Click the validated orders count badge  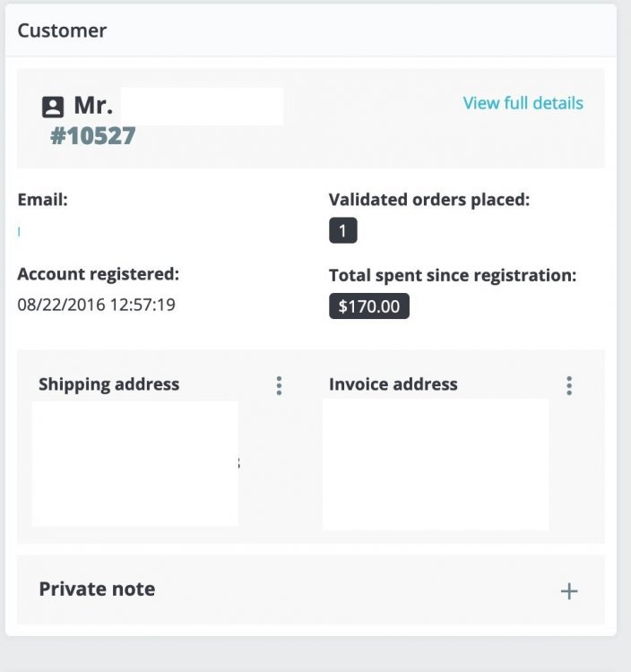[x=343, y=231]
